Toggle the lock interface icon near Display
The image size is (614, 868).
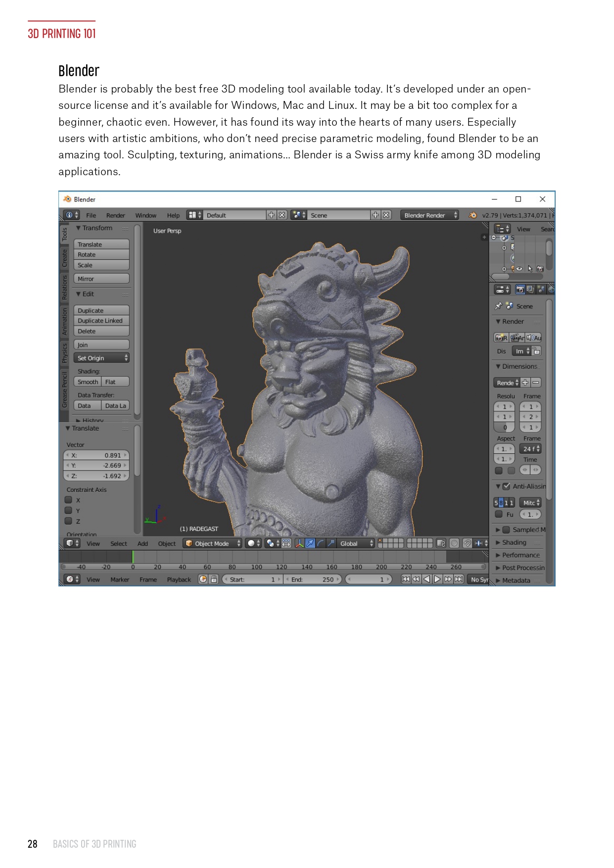536,351
